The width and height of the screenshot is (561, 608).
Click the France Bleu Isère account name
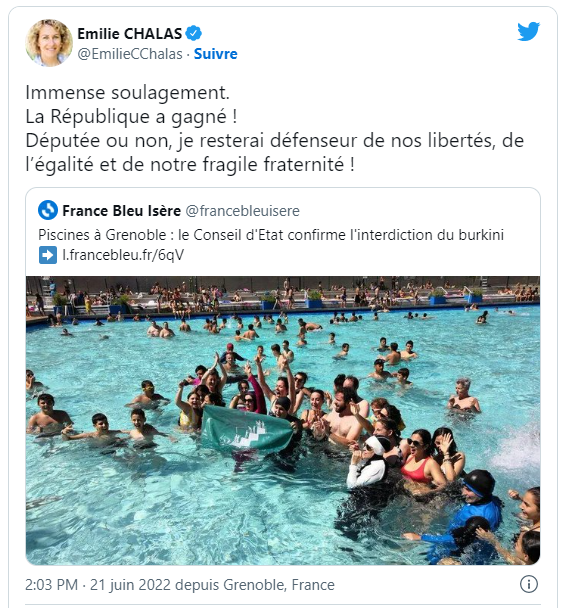121,211
